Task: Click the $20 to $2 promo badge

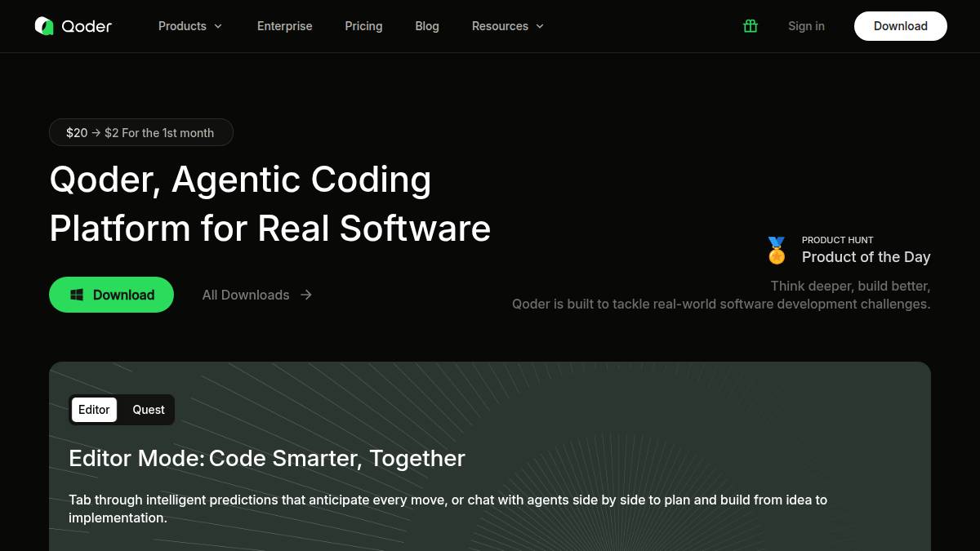Action: coord(140,132)
